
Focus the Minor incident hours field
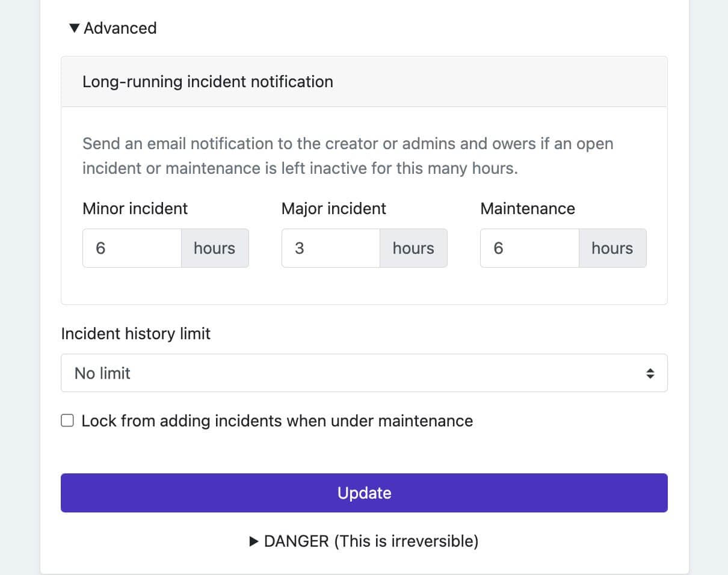tap(132, 248)
